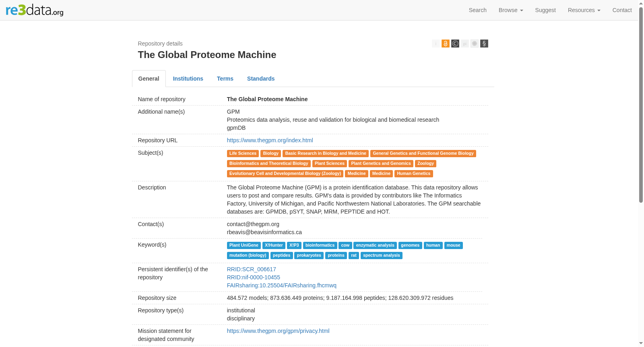
Task: Click 'Bioinformatics and Theoretical Biology' subject tag
Action: (x=269, y=164)
